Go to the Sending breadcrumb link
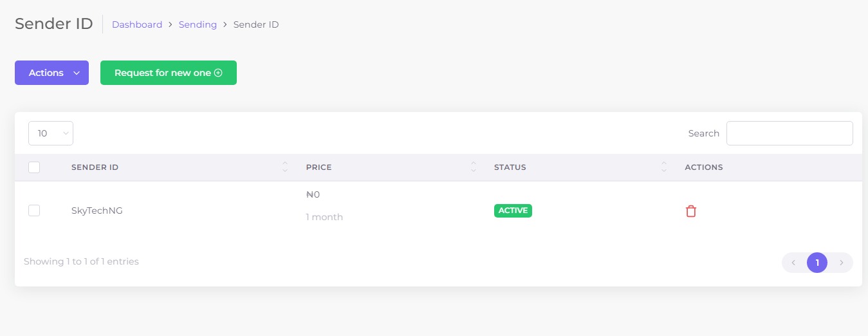Viewport: 868px width, 336px height. point(198,24)
